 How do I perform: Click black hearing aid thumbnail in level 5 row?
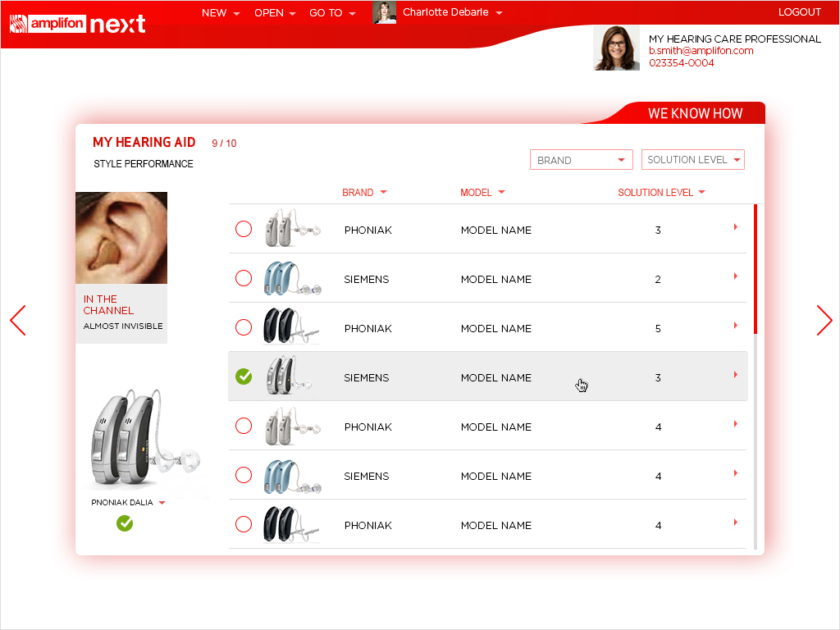[x=292, y=326]
